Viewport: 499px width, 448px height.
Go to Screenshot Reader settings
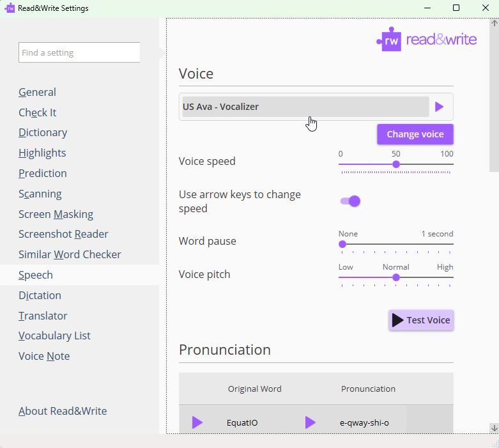pyautogui.click(x=63, y=234)
